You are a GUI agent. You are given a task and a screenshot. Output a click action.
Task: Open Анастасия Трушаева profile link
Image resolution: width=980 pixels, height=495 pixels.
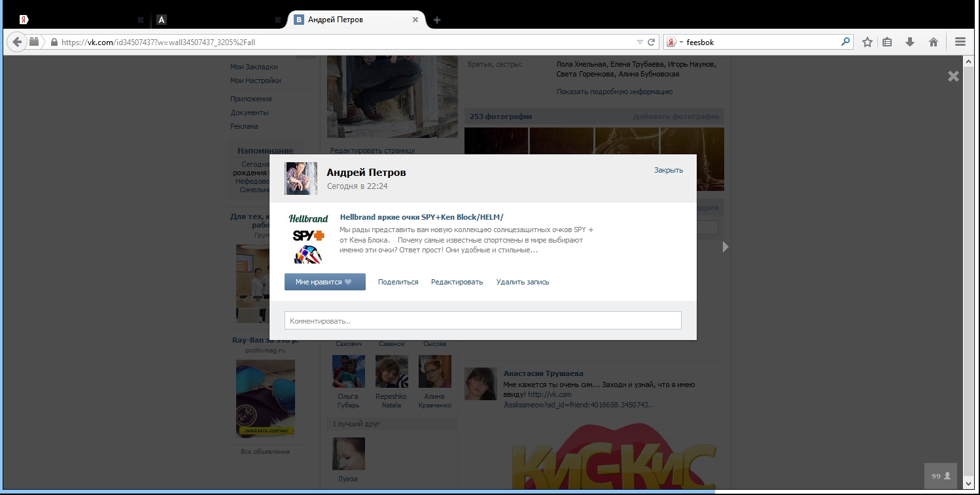click(x=543, y=373)
